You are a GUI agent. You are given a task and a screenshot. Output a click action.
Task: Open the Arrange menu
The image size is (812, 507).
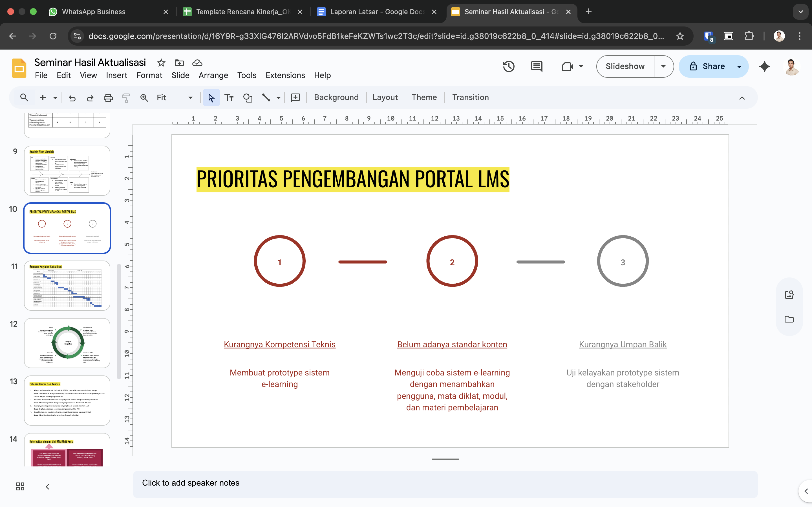(x=213, y=75)
